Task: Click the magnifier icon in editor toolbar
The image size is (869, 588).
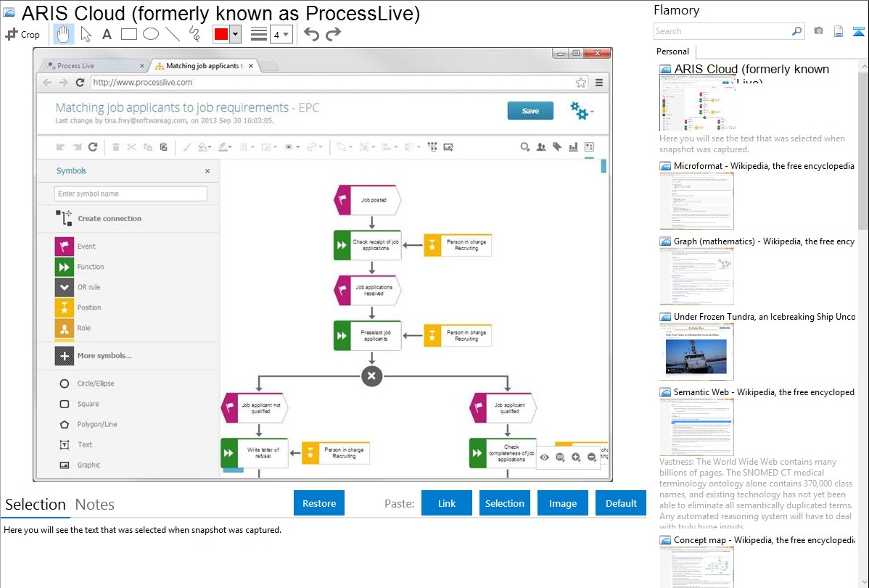Action: pos(524,147)
